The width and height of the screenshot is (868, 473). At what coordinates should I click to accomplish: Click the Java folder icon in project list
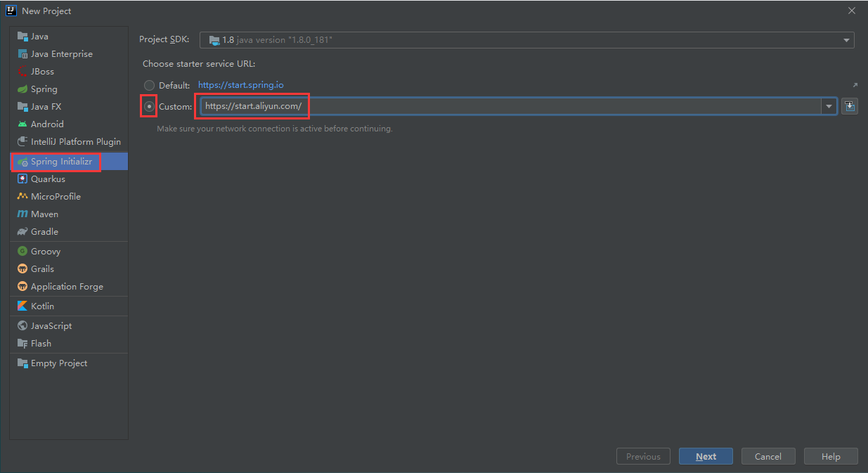[x=22, y=37]
